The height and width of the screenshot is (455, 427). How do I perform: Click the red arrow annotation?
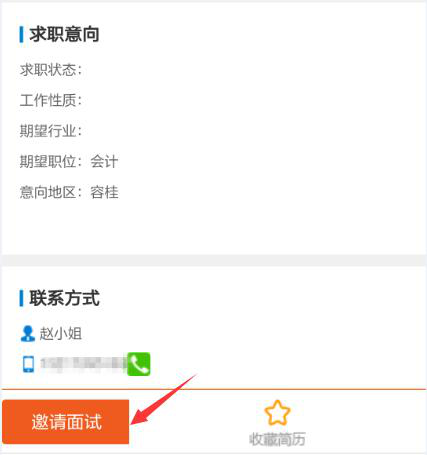tap(164, 399)
